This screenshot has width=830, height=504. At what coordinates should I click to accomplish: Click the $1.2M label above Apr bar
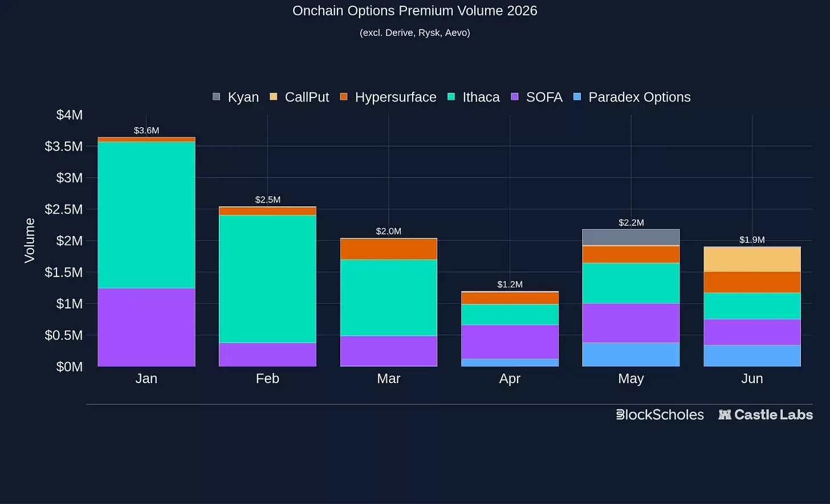(510, 284)
